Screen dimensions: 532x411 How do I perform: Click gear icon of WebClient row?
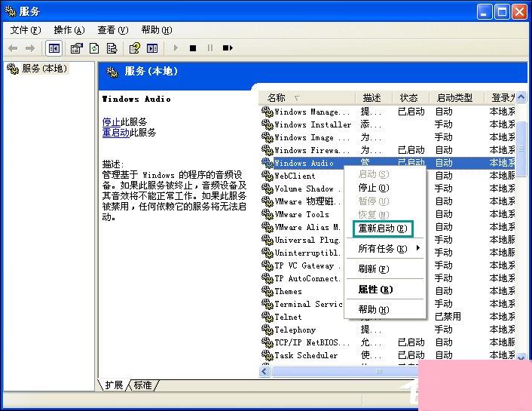(267, 176)
